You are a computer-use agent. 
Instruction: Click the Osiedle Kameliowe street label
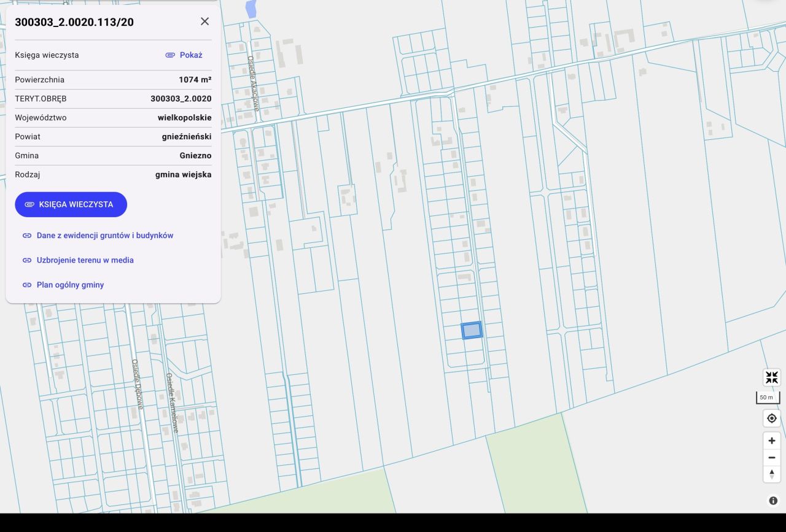tap(172, 403)
